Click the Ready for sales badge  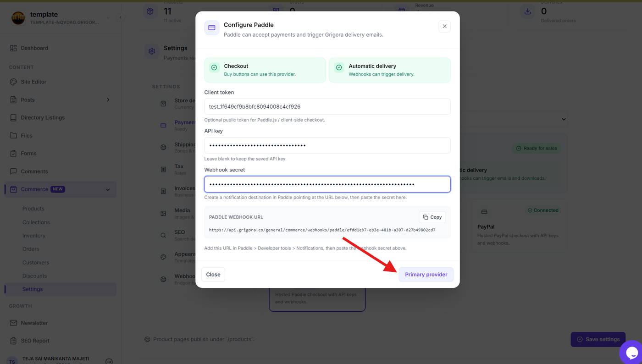[537, 148]
